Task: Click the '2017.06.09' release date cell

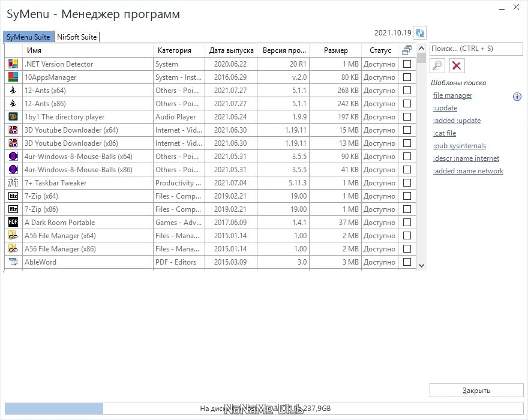Action: 230,222
